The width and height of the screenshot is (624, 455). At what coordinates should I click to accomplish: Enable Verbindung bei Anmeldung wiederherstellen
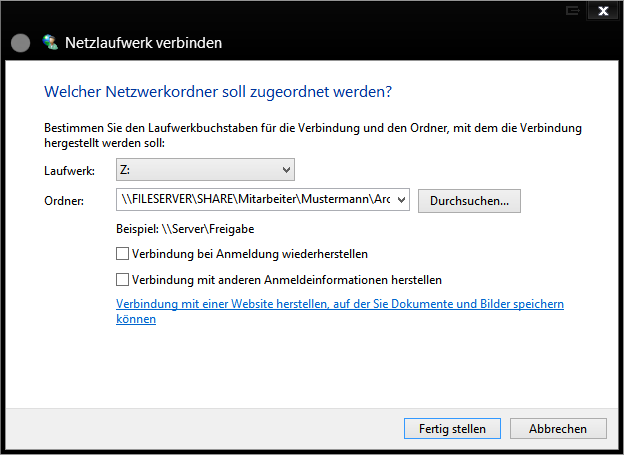point(123,254)
